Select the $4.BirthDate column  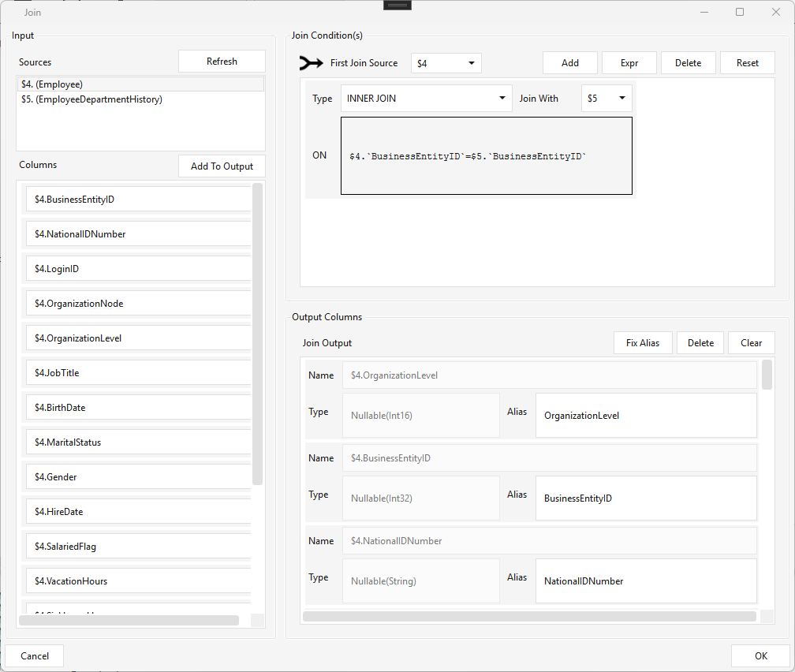coord(139,408)
